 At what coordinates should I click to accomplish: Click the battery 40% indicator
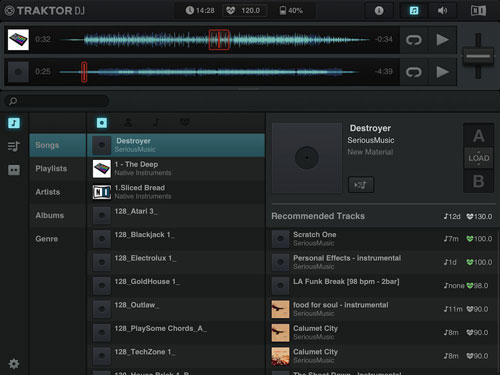(x=291, y=11)
